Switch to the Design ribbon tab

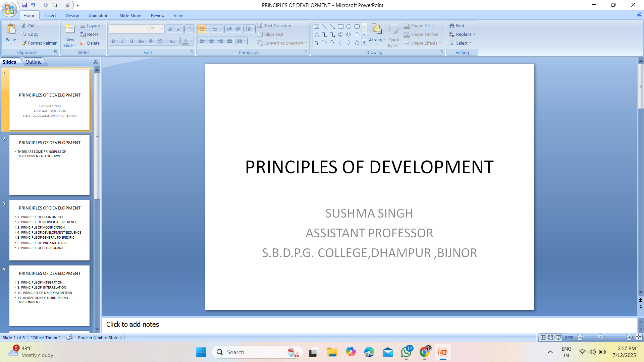[x=72, y=15]
